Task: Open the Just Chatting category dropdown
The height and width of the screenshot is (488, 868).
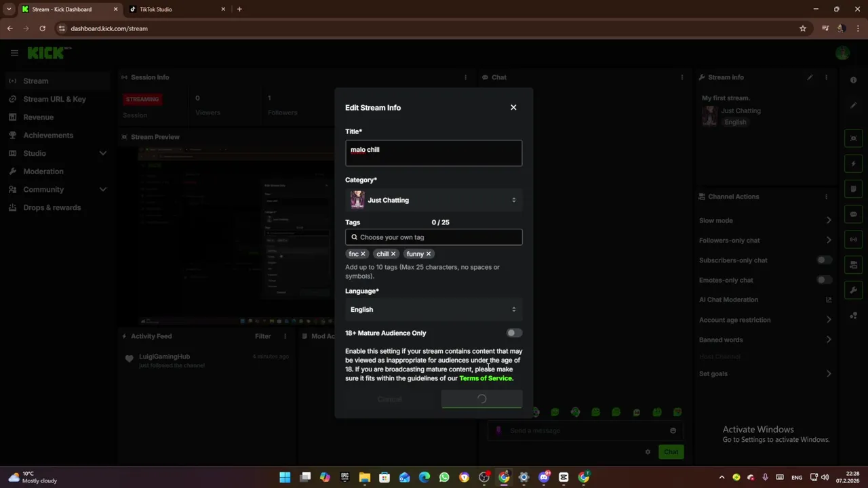Action: (x=433, y=200)
